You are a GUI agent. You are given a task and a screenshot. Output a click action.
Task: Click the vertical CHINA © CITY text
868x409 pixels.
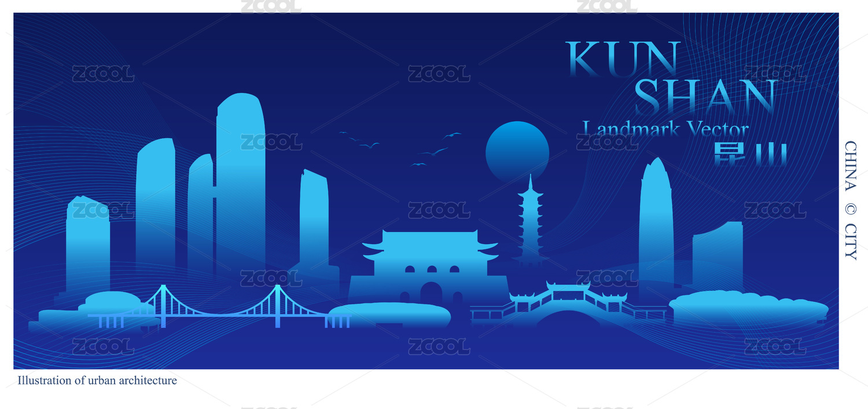click(850, 200)
